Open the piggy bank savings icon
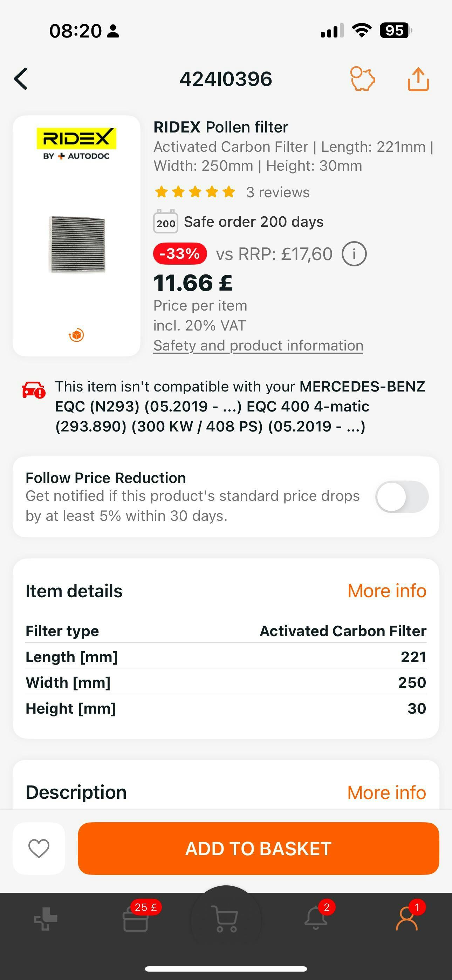The image size is (452, 980). (x=362, y=79)
